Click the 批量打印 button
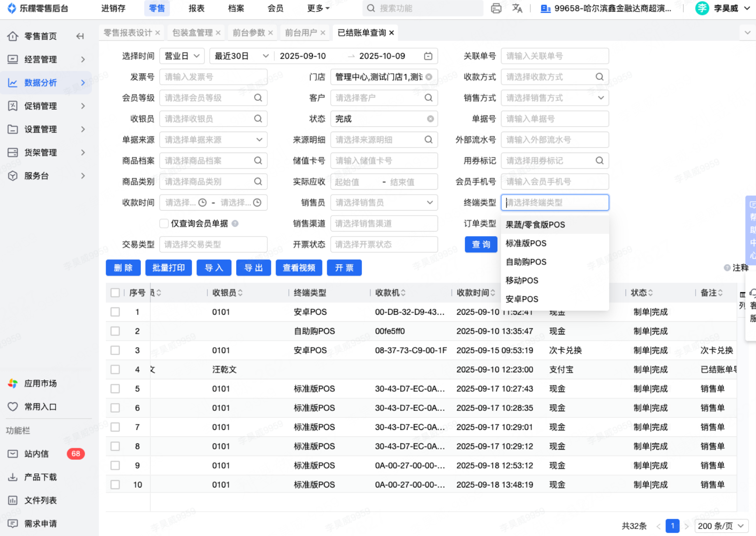The height and width of the screenshot is (536, 756). 169,268
